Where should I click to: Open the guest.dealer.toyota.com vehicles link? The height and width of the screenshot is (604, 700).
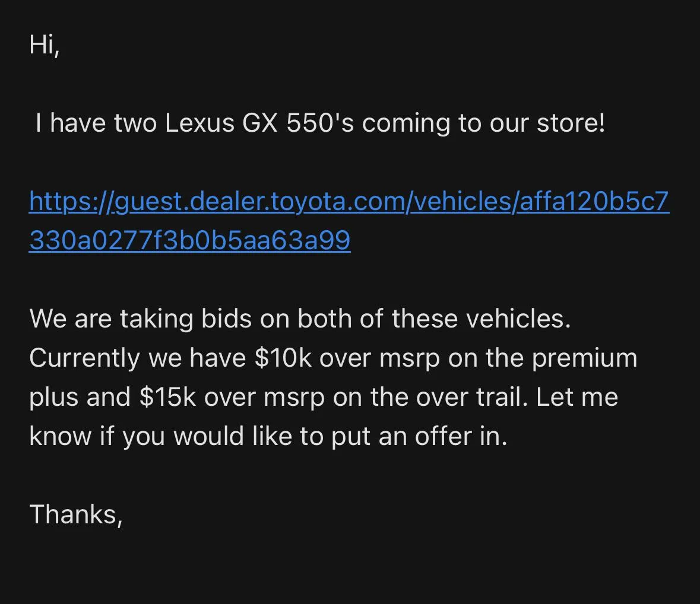coord(349,202)
